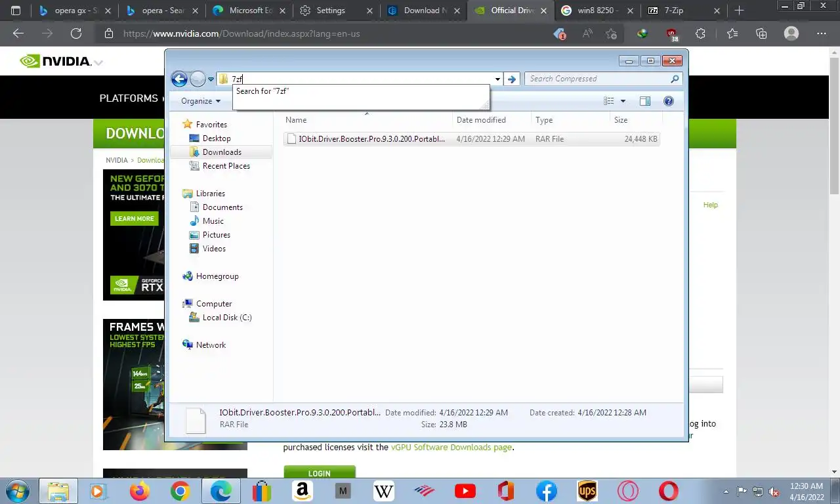This screenshot has width=840, height=504.
Task: Open the Windows Start button
Action: coord(16,491)
